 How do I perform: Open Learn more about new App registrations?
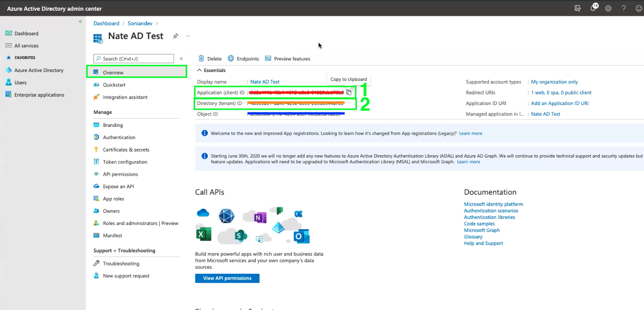pyautogui.click(x=471, y=133)
